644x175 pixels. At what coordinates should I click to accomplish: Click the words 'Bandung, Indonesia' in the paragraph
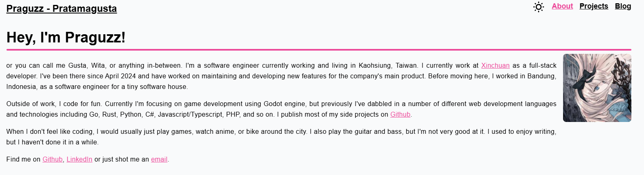click(x=541, y=76)
